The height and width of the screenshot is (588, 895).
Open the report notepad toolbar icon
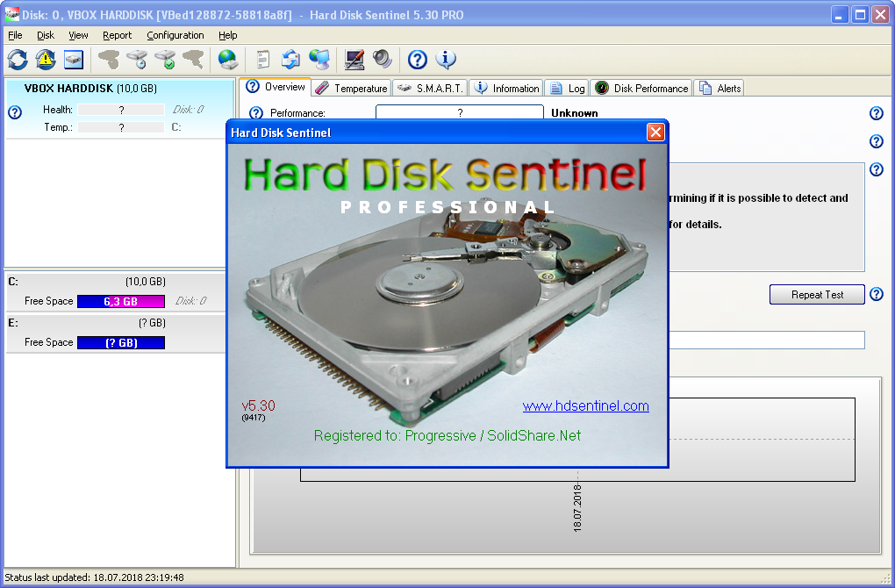[x=262, y=60]
